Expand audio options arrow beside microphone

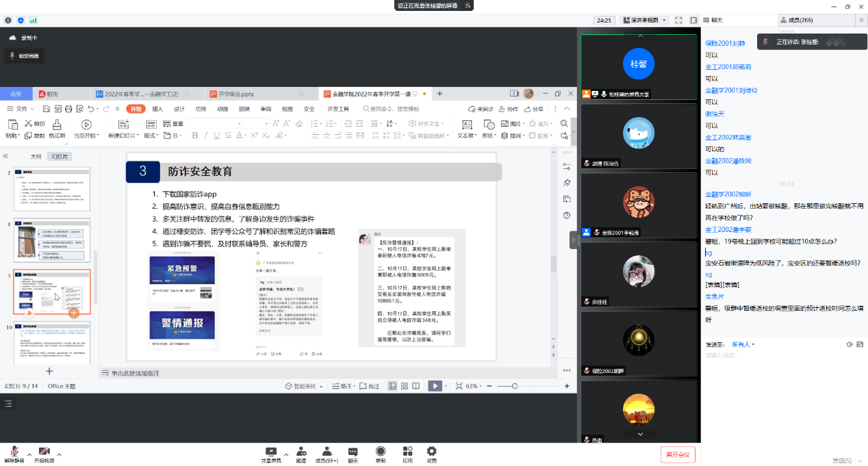pos(29,454)
